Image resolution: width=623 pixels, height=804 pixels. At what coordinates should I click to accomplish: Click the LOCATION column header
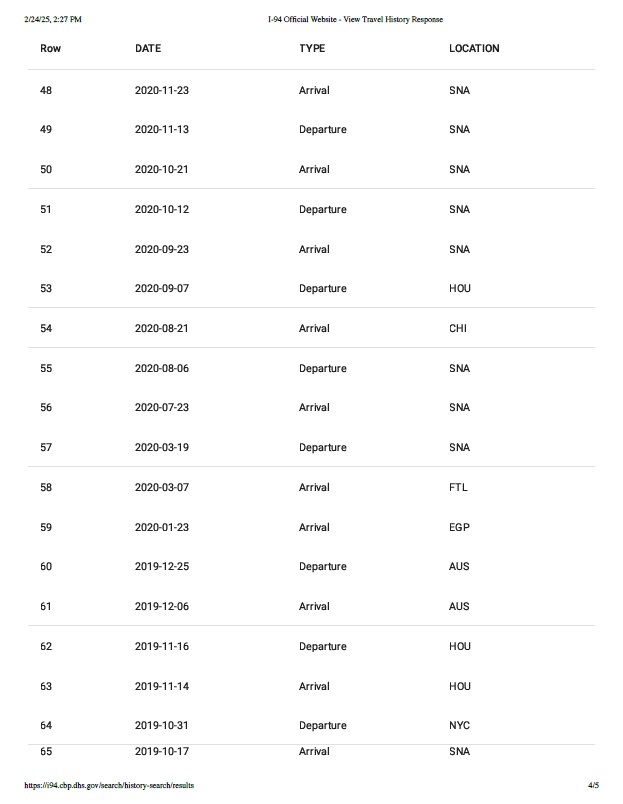click(474, 49)
